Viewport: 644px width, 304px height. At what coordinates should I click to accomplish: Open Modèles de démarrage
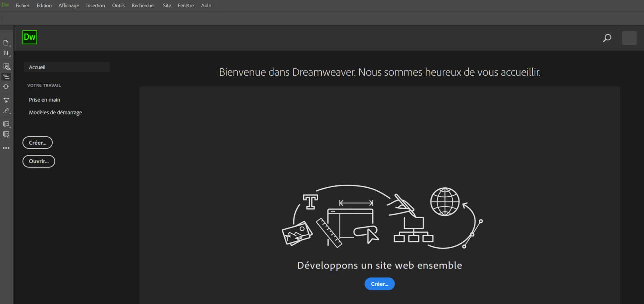click(x=55, y=112)
